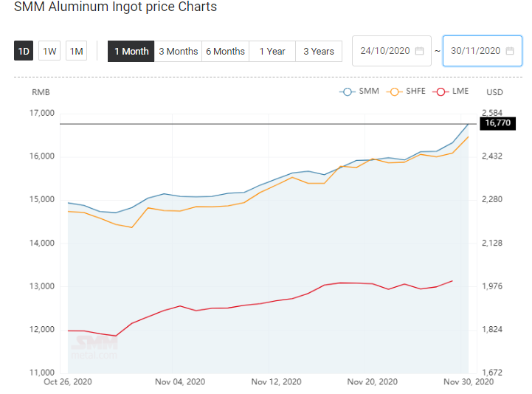
Task: Click the 17,000 RMB axis label
Action: tap(42, 113)
